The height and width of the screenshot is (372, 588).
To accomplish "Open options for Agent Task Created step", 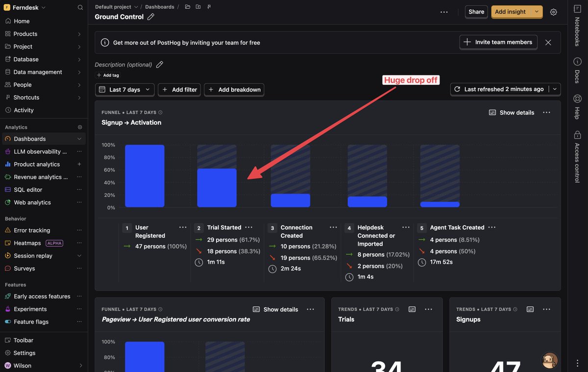I will pos(492,227).
